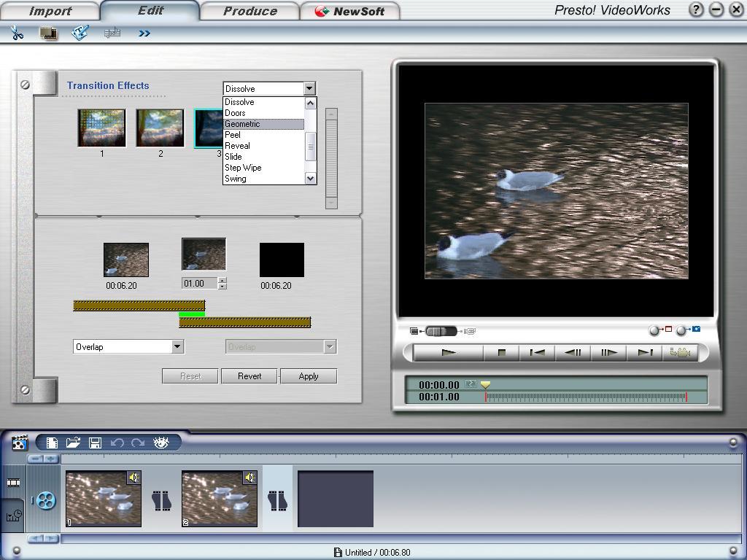The width and height of the screenshot is (747, 560).
Task: Open the Produce tab
Action: pyautogui.click(x=249, y=10)
